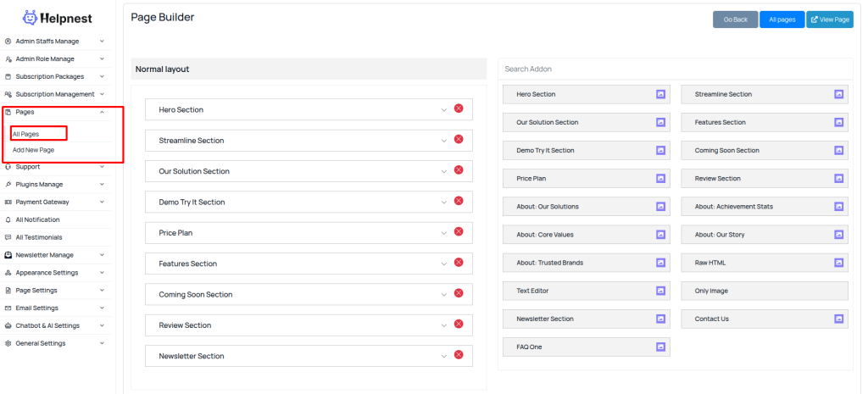Click image icon on Raw HTML addon

[x=838, y=263]
